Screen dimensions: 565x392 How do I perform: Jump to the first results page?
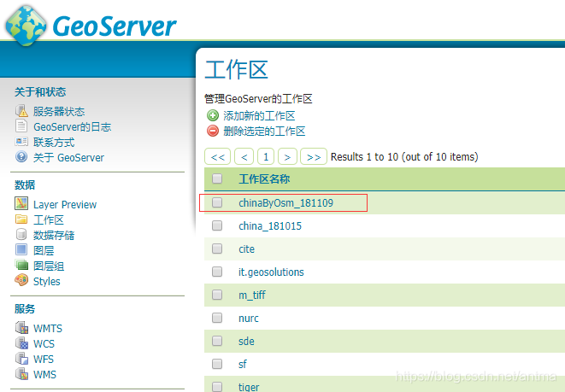pos(219,157)
